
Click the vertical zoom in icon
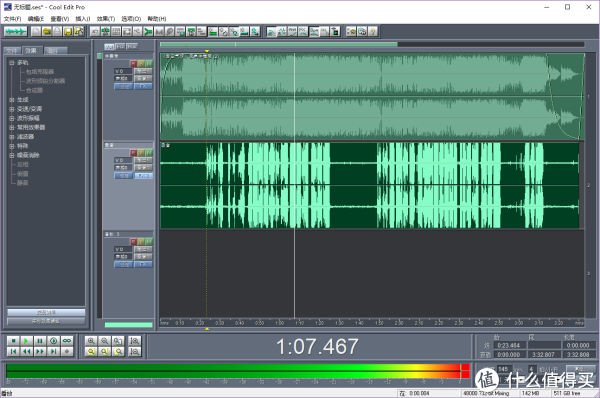135,341
